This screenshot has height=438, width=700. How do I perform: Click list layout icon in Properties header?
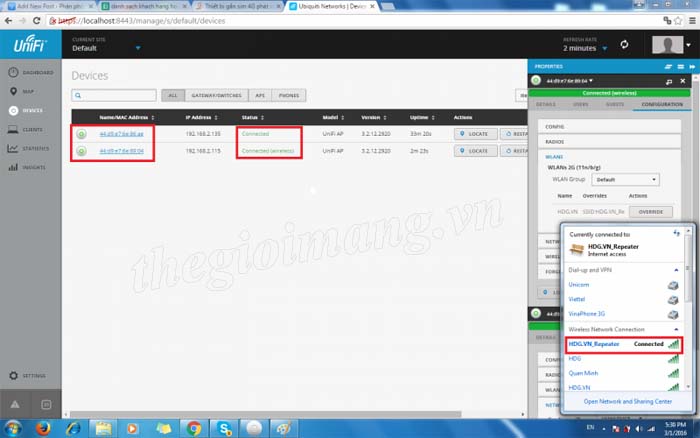[680, 67]
